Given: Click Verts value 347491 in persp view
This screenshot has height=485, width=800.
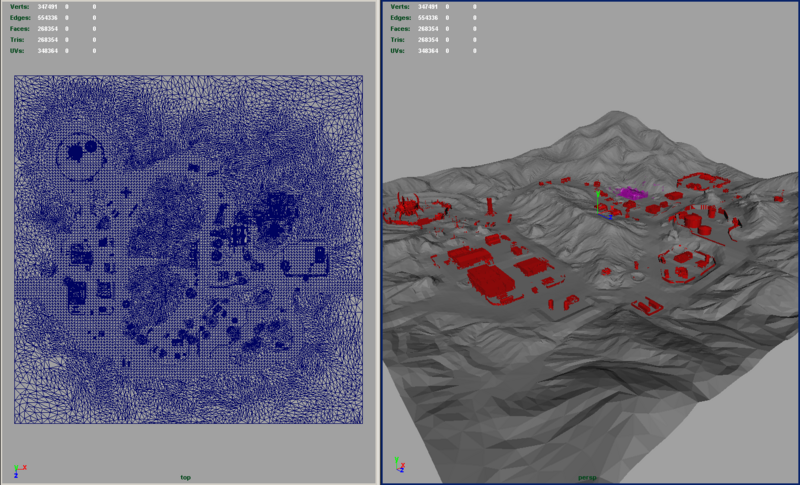Looking at the screenshot, I should point(428,7).
